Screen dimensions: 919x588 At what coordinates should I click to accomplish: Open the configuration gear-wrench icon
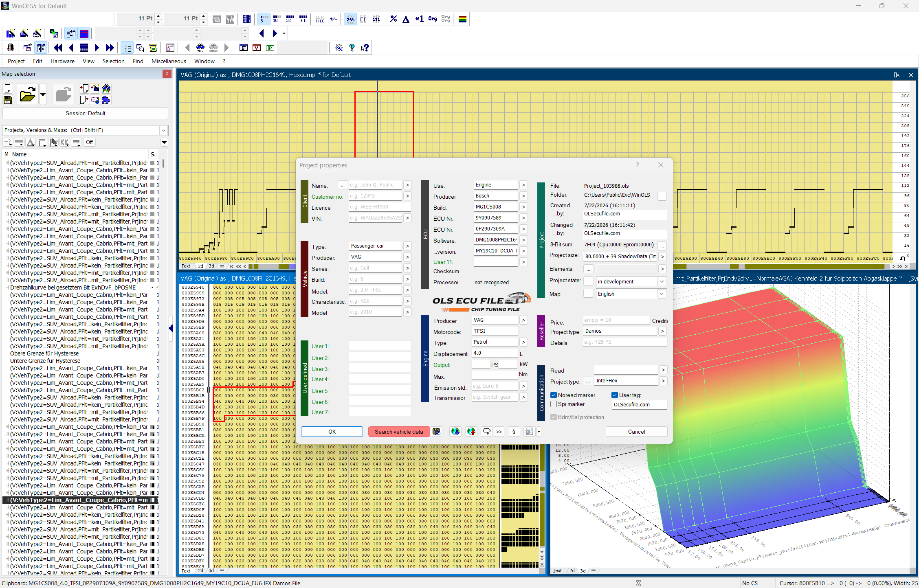point(339,48)
